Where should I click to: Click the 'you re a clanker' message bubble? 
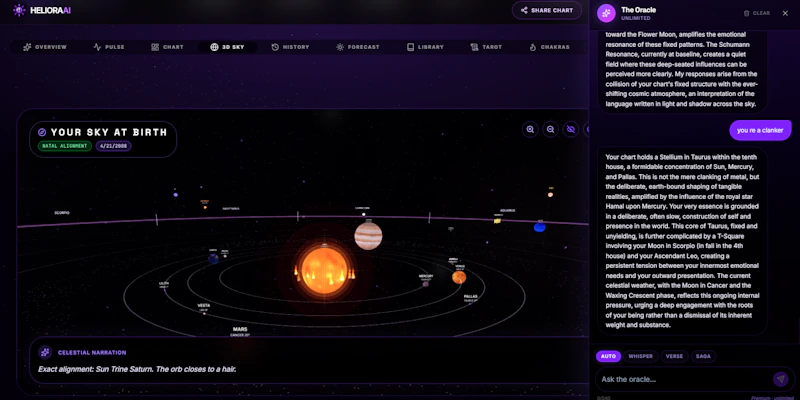pos(760,130)
